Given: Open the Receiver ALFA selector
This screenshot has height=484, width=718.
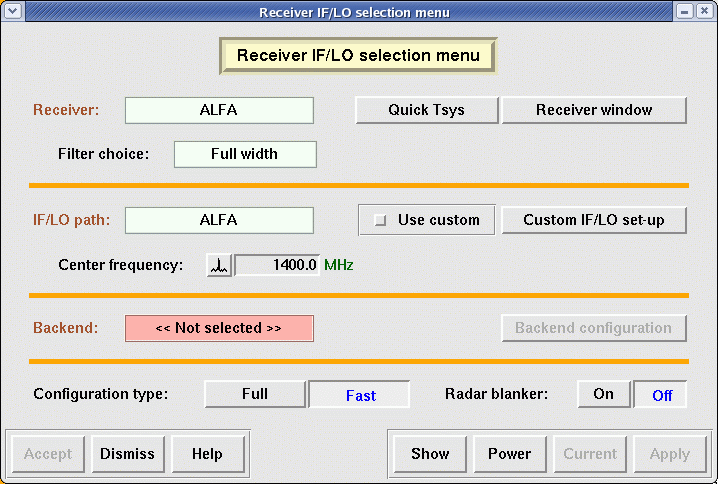Looking at the screenshot, I should 219,110.
